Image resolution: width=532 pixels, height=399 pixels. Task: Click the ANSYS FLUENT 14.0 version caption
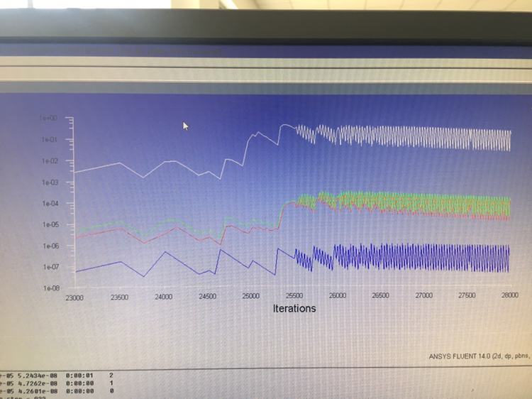(480, 356)
